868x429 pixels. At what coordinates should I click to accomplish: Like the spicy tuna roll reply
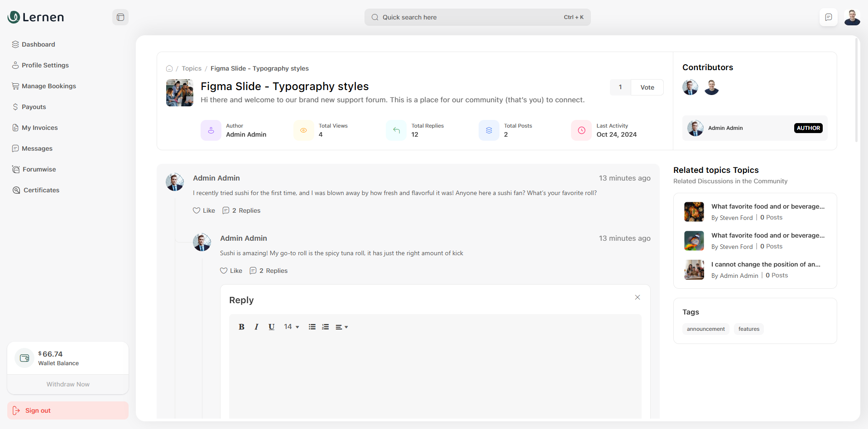tap(231, 271)
